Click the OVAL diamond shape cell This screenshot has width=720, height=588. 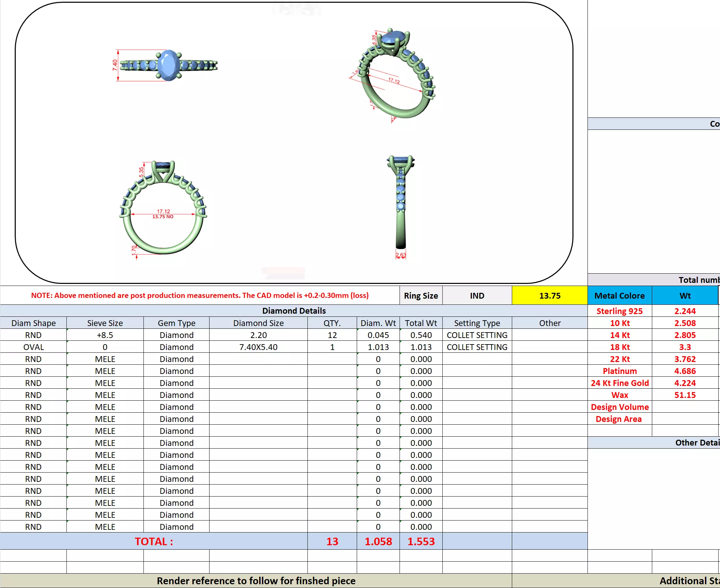(34, 347)
